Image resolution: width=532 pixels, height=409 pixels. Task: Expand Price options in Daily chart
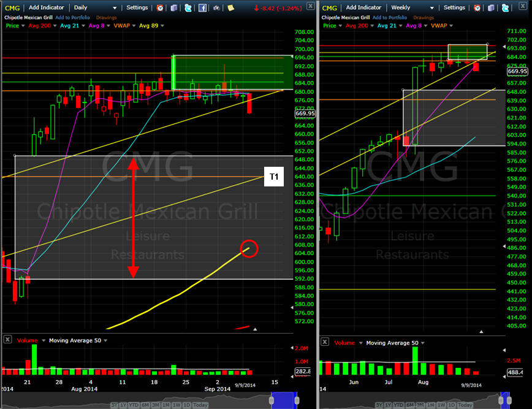23,26
